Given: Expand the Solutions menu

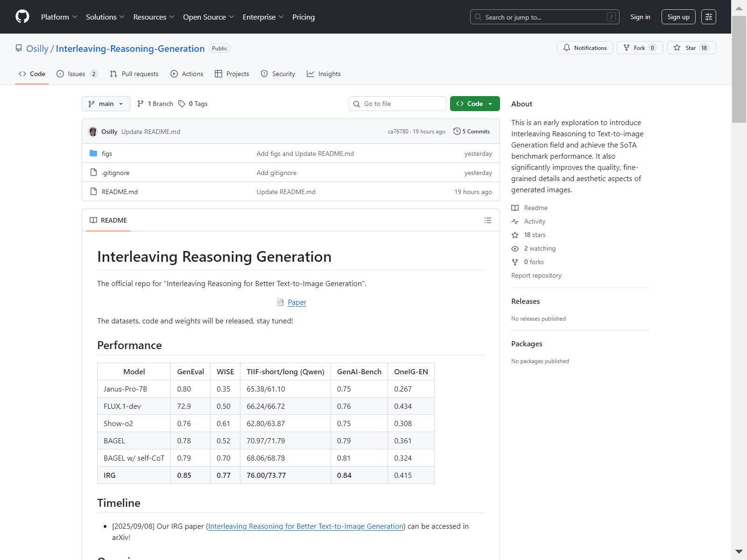Looking at the screenshot, I should point(105,17).
